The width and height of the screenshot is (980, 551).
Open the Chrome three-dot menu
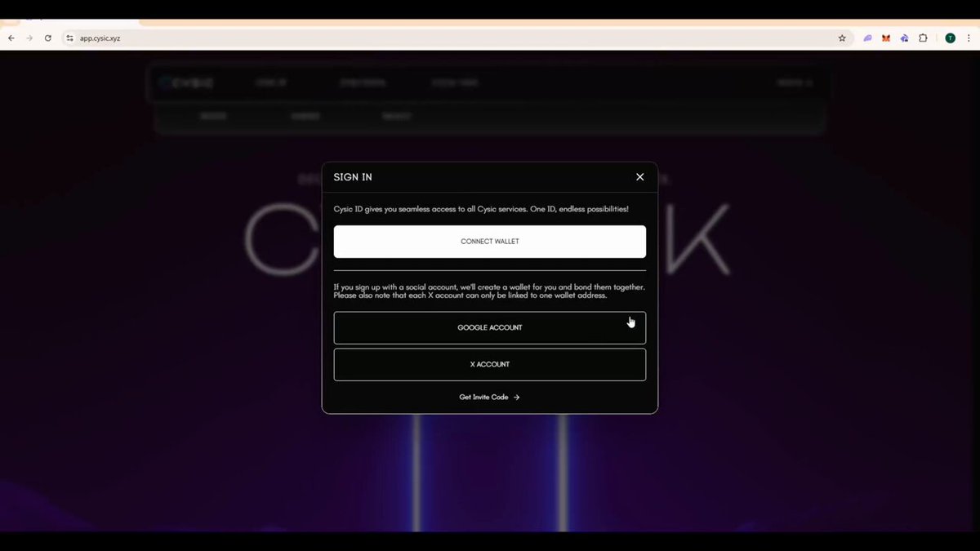click(969, 38)
